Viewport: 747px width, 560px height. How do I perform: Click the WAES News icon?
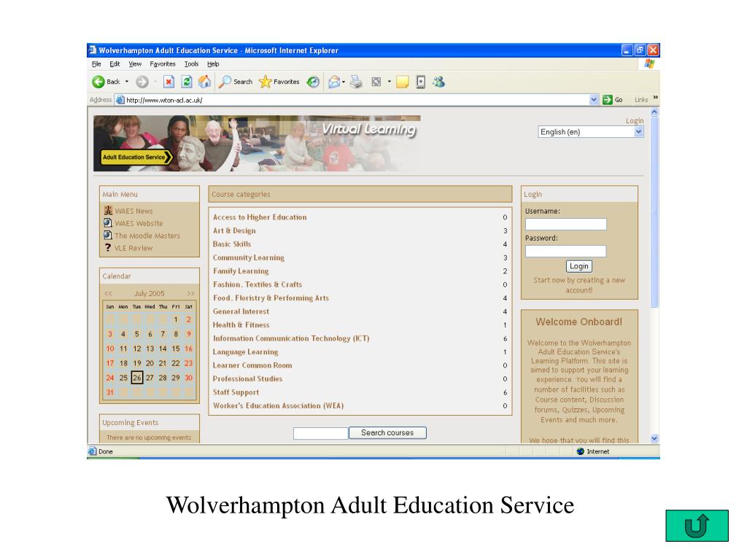[108, 210]
